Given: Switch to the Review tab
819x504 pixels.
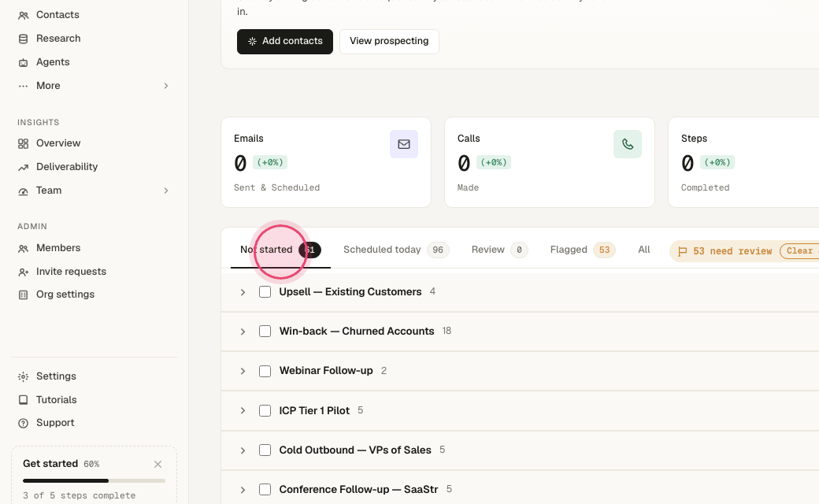Looking at the screenshot, I should 499,250.
